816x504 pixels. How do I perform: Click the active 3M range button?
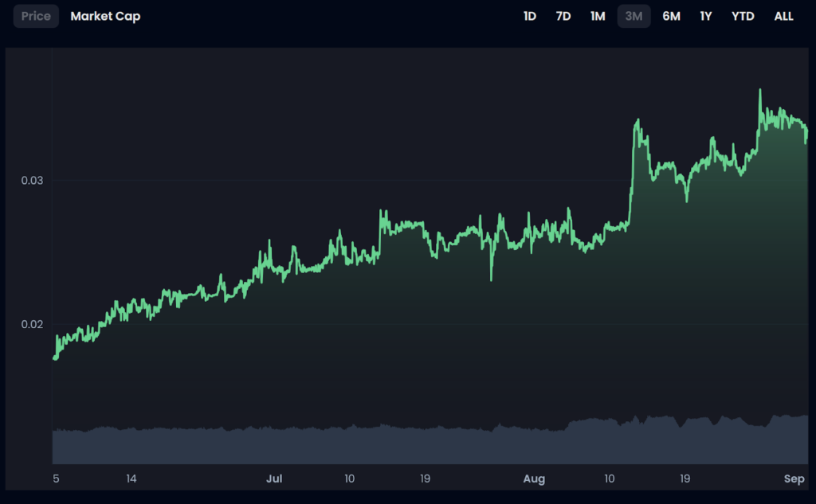click(x=634, y=16)
